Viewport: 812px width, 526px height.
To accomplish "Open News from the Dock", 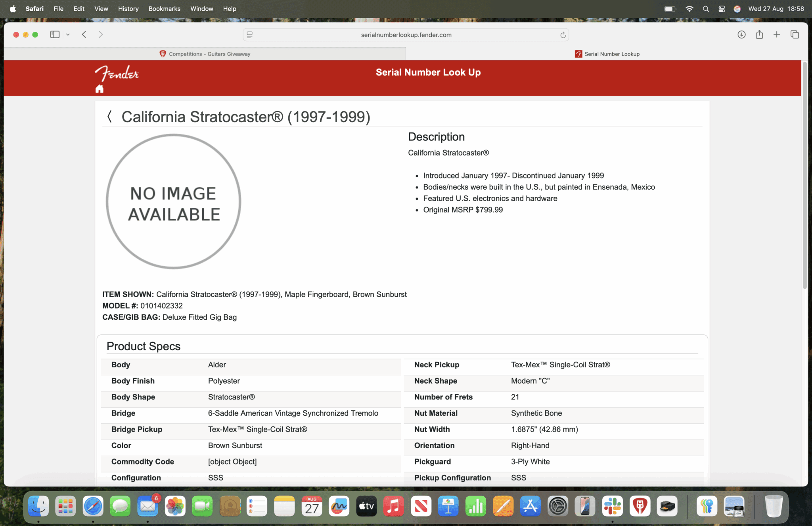I will point(421,506).
